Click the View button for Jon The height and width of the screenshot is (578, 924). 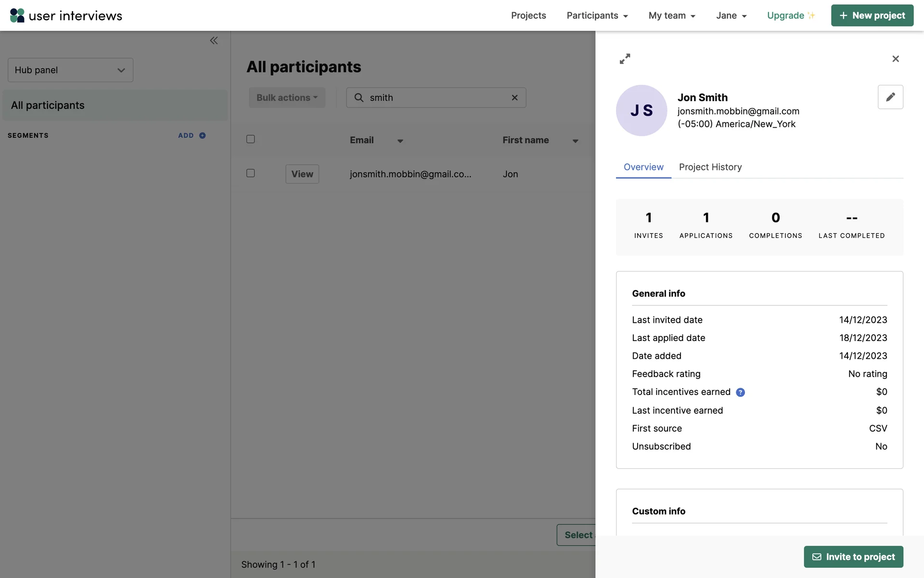(x=302, y=174)
